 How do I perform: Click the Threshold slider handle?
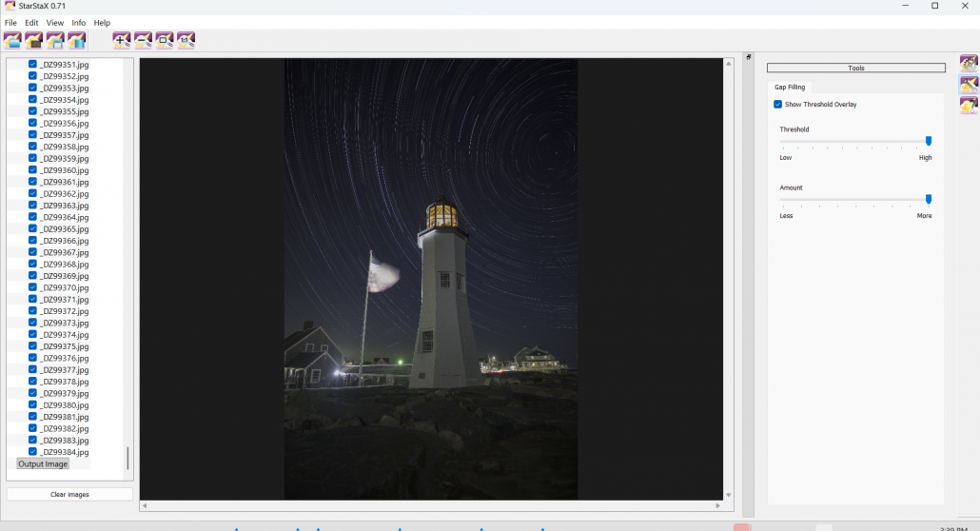click(x=929, y=141)
